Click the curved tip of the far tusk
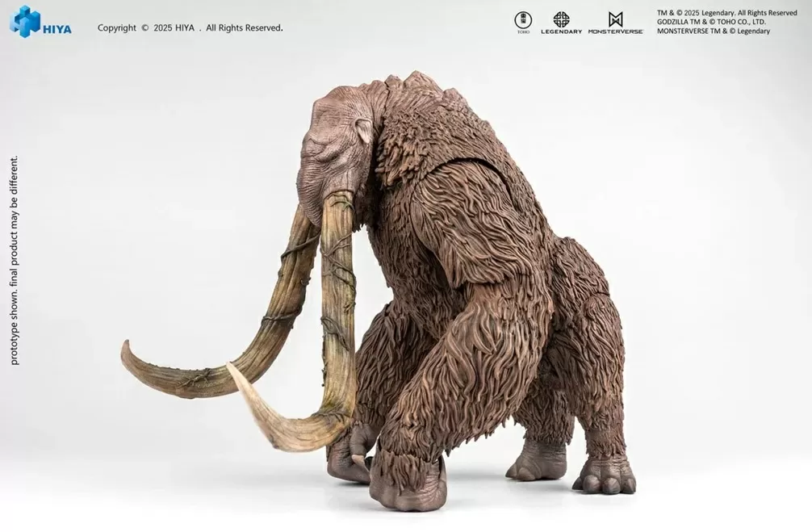The image size is (812, 532). (x=129, y=359)
